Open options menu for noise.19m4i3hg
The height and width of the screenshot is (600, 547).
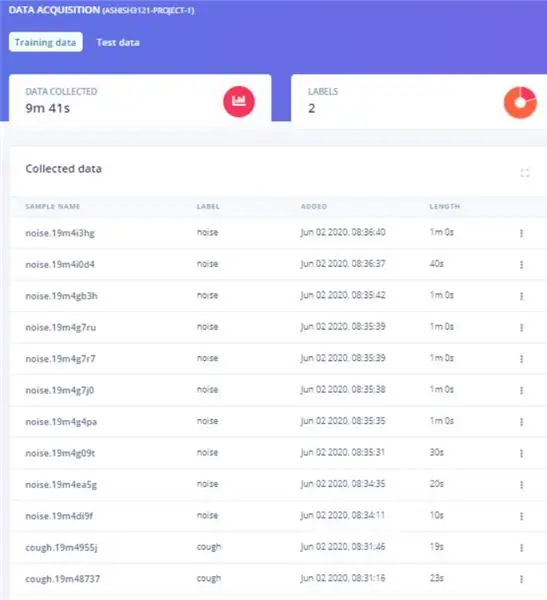(x=521, y=233)
